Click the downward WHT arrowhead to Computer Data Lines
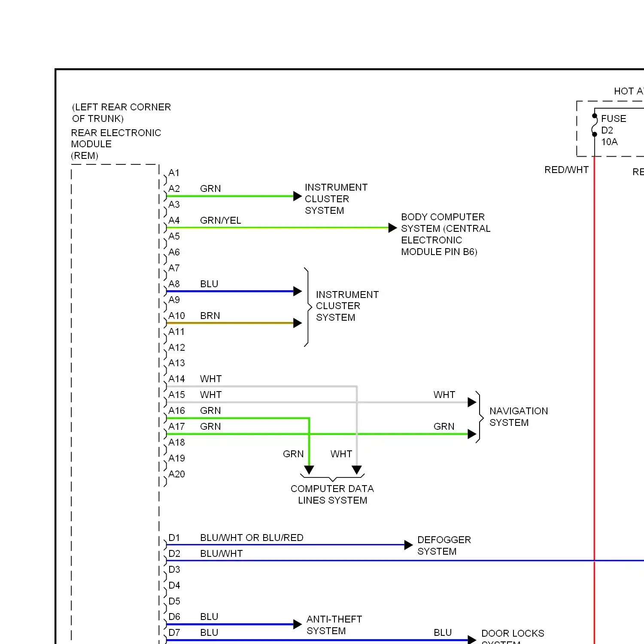This screenshot has width=644, height=644. coord(357,470)
